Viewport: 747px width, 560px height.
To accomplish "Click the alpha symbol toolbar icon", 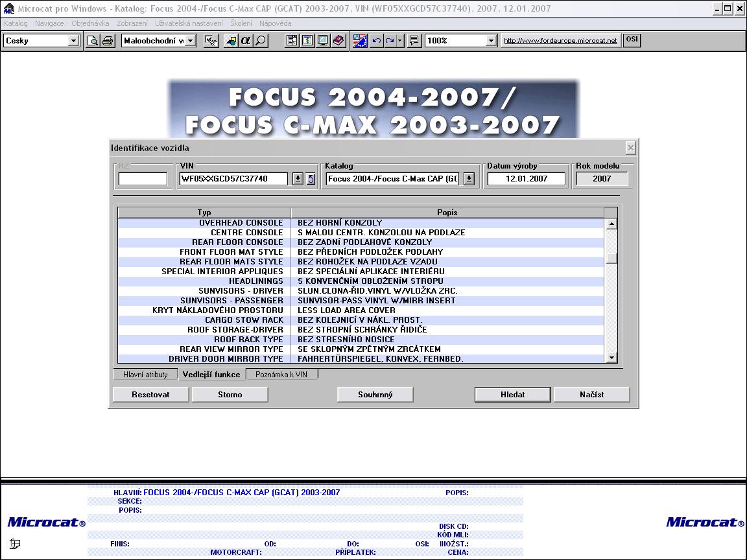I will (246, 41).
